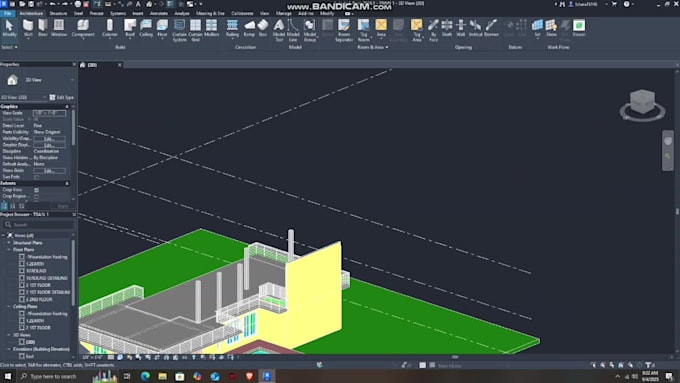Click the Project Browser vertical scrollbar
The image size is (680, 383).
pos(73,273)
